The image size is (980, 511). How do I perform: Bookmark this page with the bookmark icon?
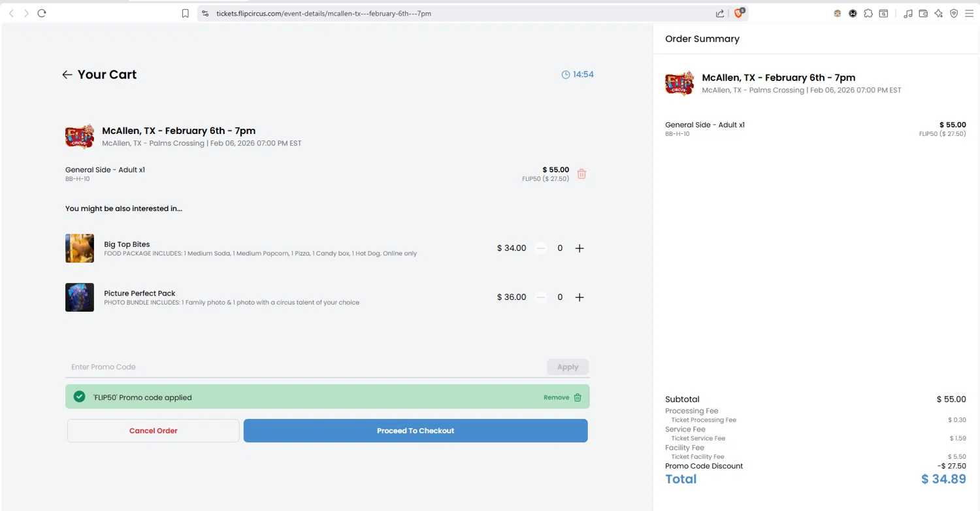pyautogui.click(x=186, y=13)
